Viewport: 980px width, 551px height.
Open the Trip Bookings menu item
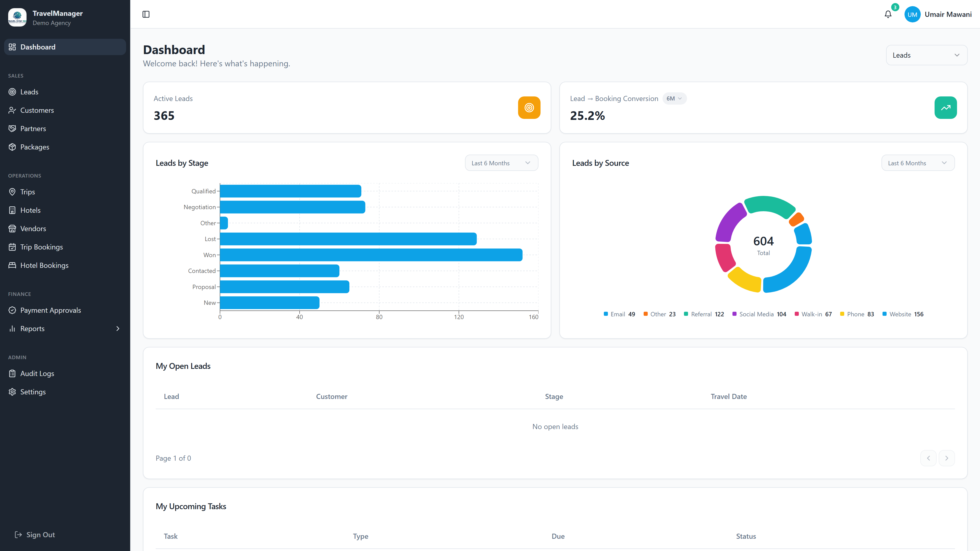click(65, 247)
